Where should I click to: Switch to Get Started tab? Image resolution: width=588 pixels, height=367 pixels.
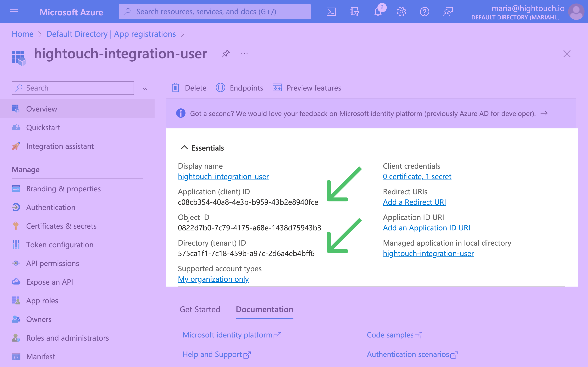coord(200,309)
